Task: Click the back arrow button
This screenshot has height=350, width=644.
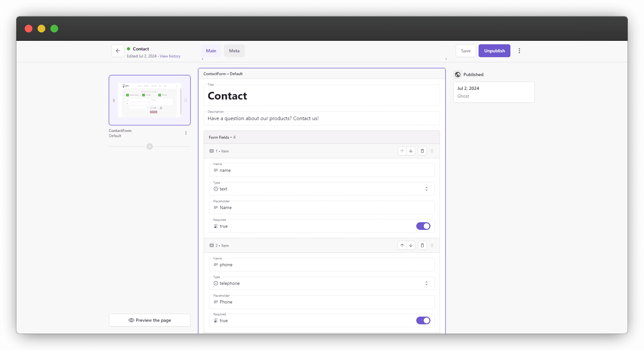Action: click(x=118, y=51)
